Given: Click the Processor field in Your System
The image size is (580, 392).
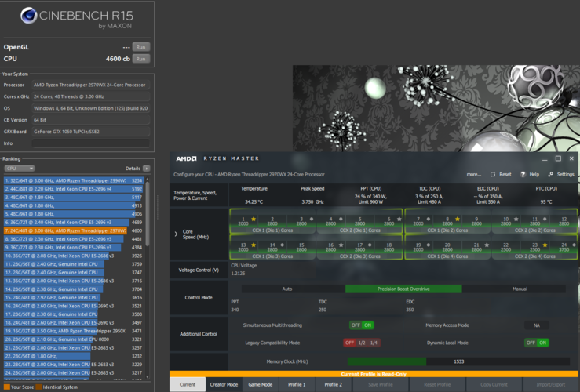Looking at the screenshot, I should pyautogui.click(x=91, y=85).
